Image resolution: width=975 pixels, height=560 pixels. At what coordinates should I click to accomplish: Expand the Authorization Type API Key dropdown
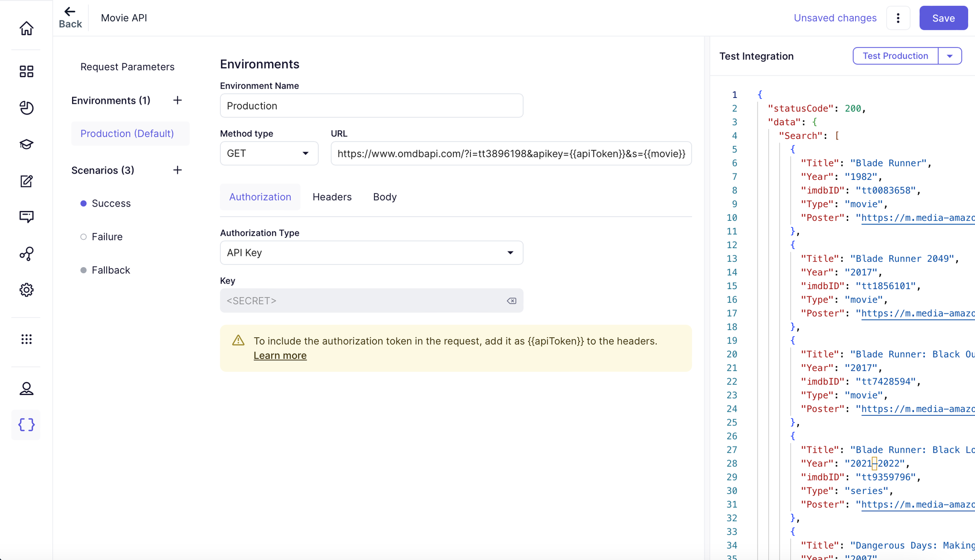click(x=371, y=252)
